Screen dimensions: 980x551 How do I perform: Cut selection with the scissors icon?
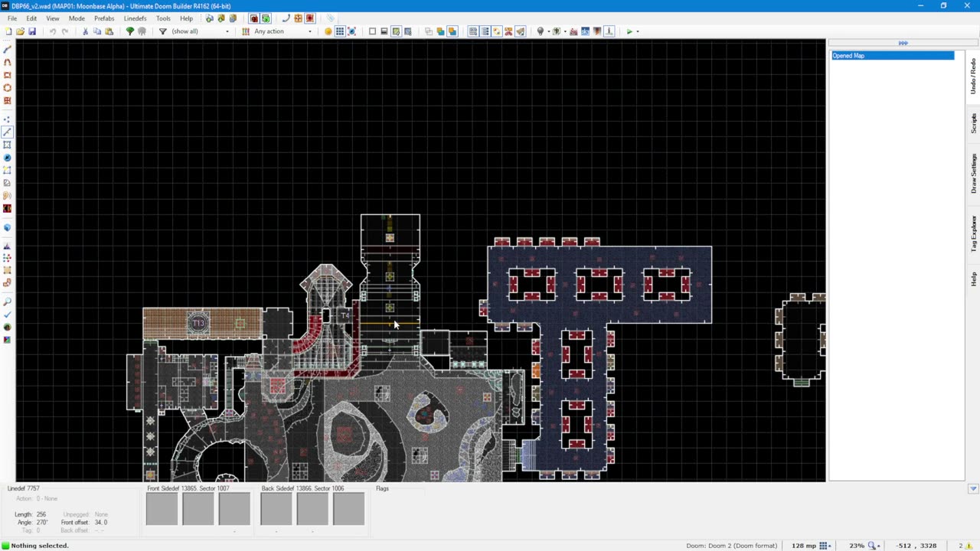click(x=85, y=31)
